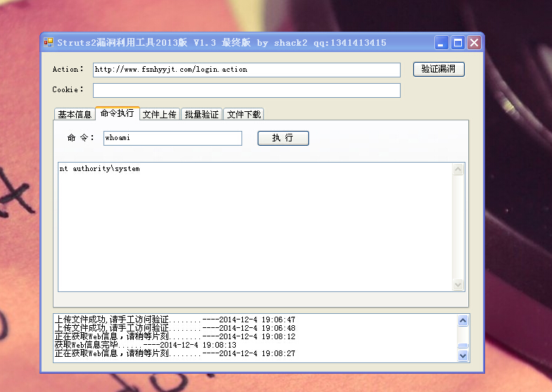Image resolution: width=552 pixels, height=392 pixels.
Task: Click output area scrollbar up arrow
Action: tap(458, 170)
